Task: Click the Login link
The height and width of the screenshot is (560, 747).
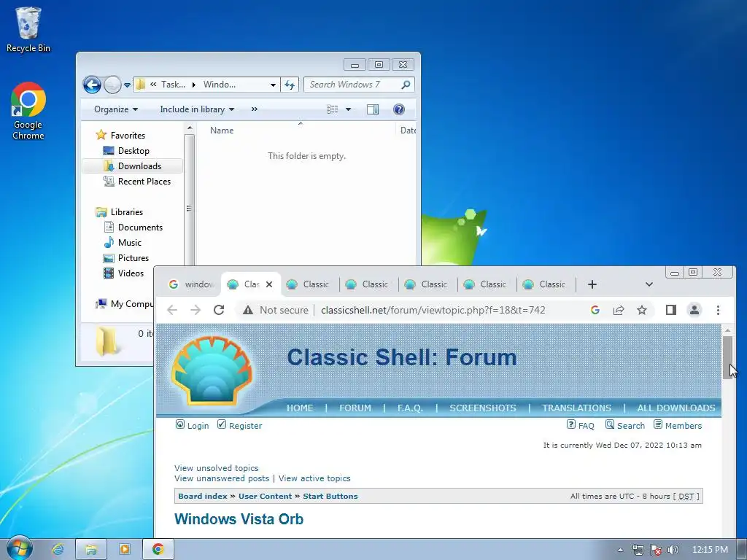Action: [x=193, y=425]
